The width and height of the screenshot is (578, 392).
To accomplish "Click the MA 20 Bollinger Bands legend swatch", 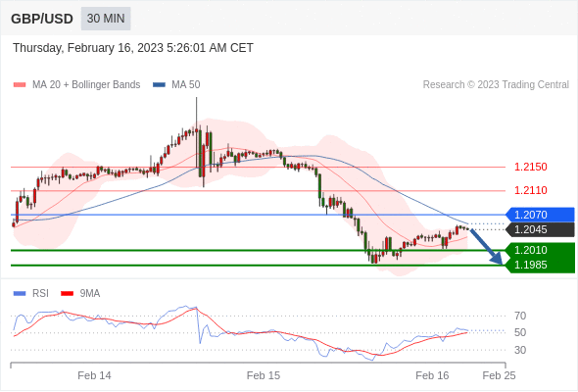I will (20, 85).
